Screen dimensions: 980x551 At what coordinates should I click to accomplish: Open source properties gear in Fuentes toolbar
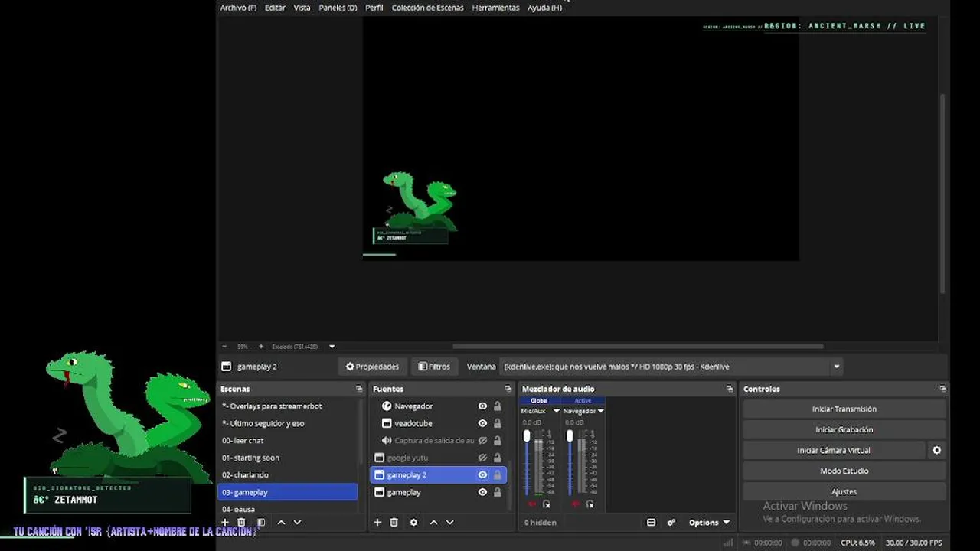coord(413,522)
